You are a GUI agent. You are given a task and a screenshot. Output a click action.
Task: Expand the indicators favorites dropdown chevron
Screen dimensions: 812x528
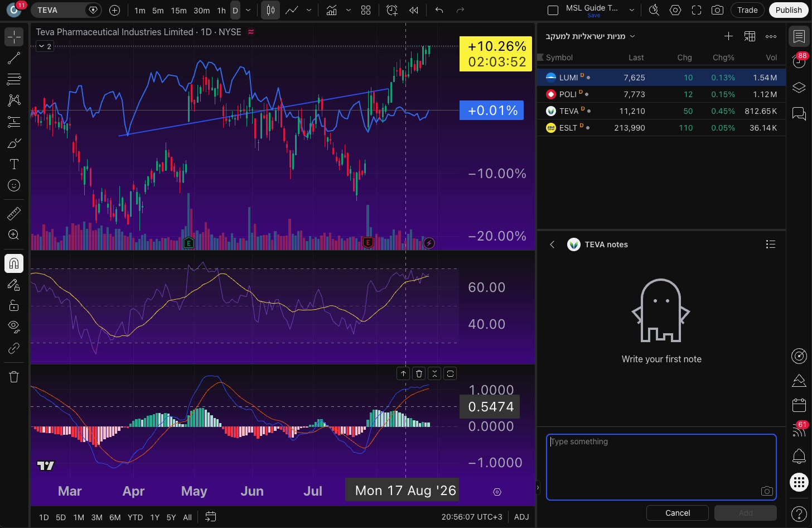[349, 10]
